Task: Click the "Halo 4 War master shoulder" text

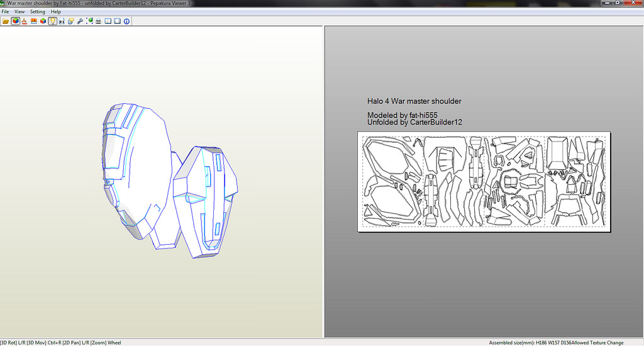Action: coord(414,101)
